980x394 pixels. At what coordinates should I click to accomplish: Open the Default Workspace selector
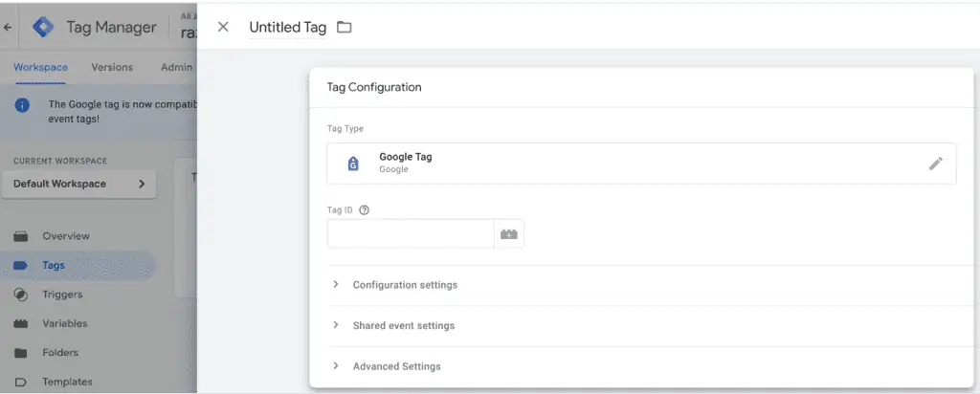78,185
